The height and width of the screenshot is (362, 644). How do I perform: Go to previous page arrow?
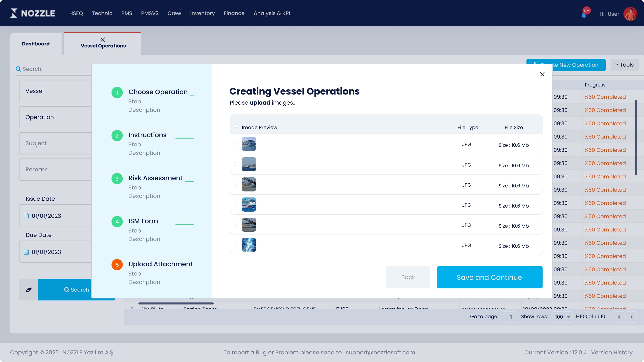618,317
